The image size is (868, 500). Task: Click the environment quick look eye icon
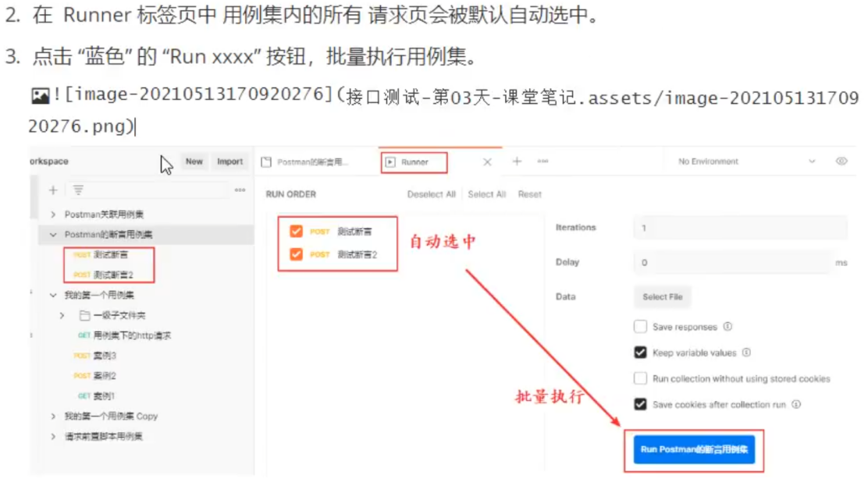(841, 161)
